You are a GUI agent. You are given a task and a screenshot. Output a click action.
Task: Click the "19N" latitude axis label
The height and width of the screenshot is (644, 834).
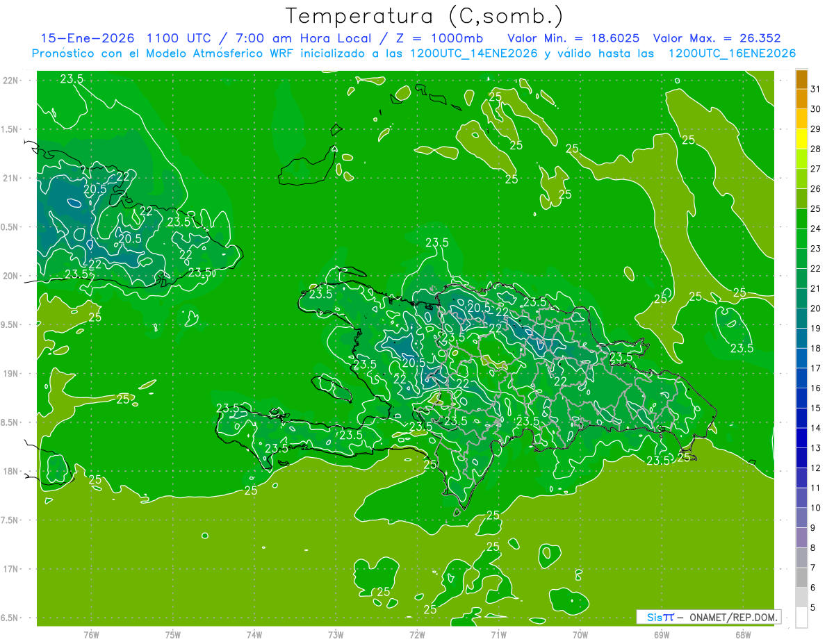coord(10,374)
